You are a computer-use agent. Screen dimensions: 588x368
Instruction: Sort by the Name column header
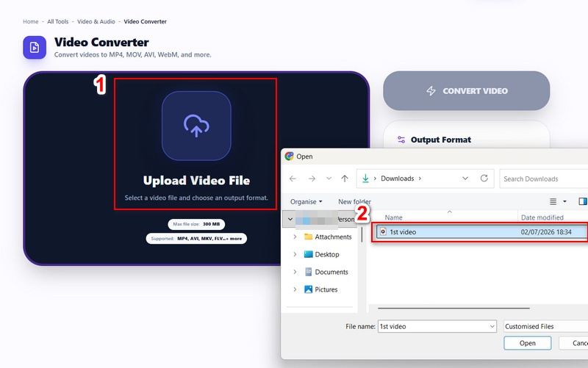(x=393, y=217)
